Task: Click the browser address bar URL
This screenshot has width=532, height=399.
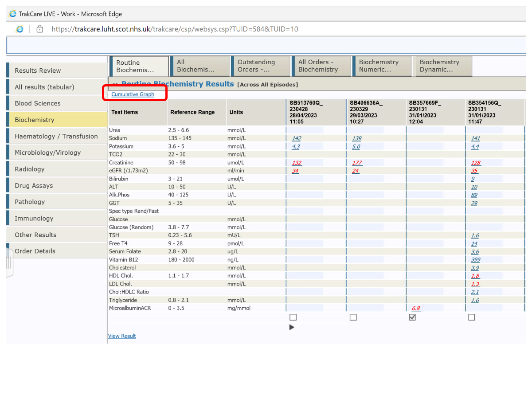Action: click(x=175, y=29)
